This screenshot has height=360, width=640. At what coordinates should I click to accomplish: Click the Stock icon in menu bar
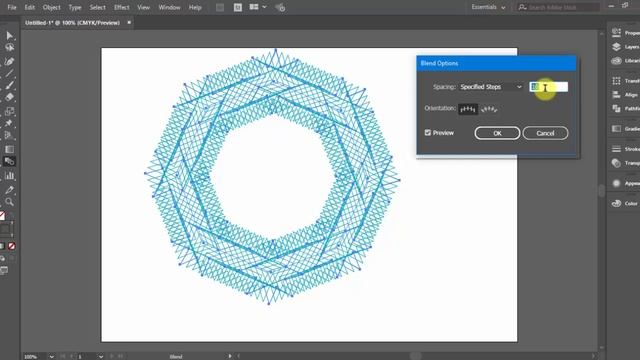click(x=238, y=7)
